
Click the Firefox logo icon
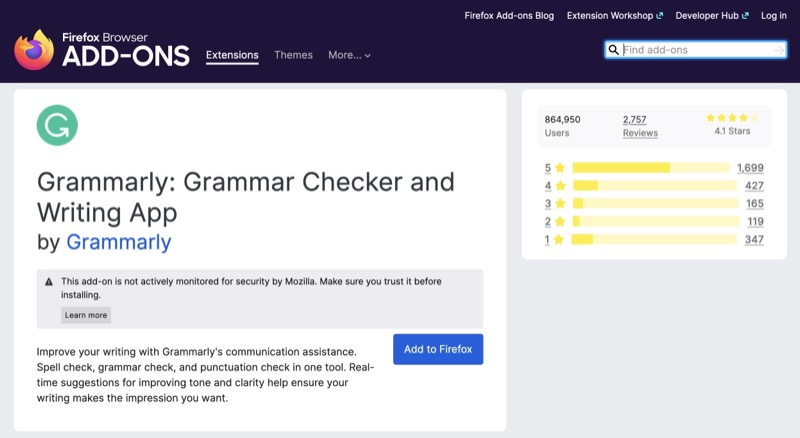(34, 50)
